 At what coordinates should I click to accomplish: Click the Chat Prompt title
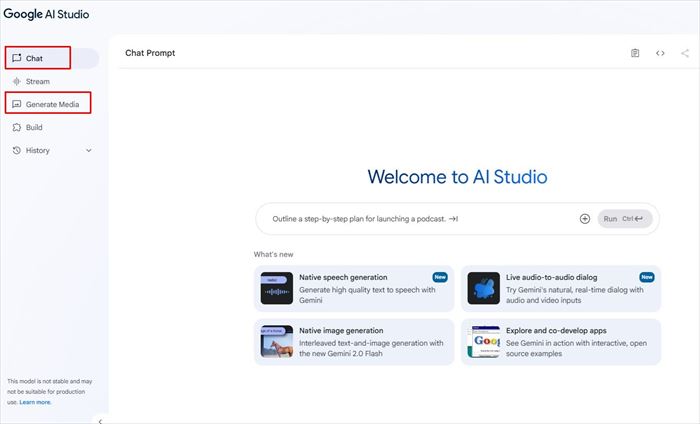click(150, 53)
